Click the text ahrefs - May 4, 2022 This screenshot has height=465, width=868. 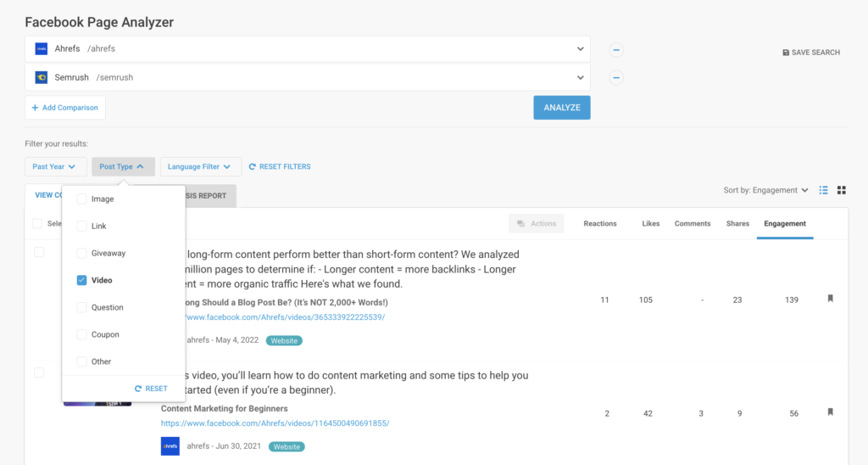pos(223,340)
